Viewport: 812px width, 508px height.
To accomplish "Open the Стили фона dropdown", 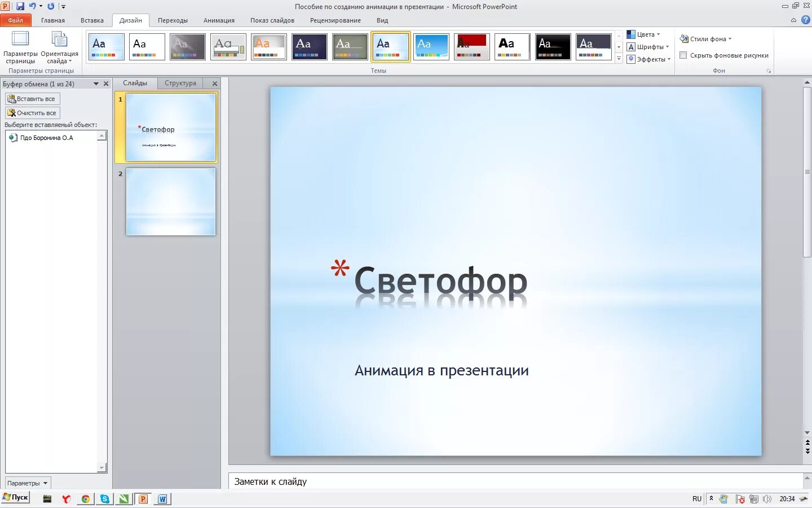I will point(705,39).
